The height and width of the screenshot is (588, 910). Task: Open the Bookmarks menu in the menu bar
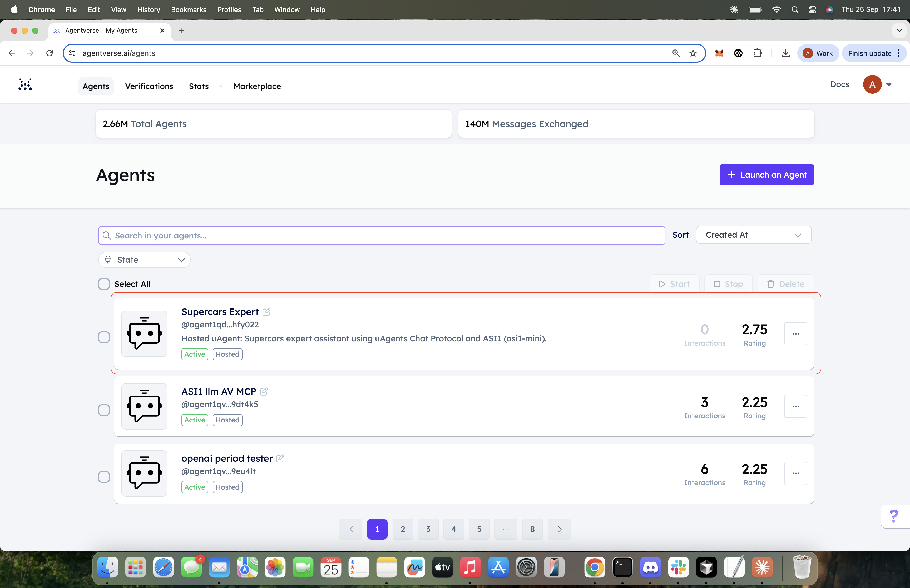tap(189, 9)
